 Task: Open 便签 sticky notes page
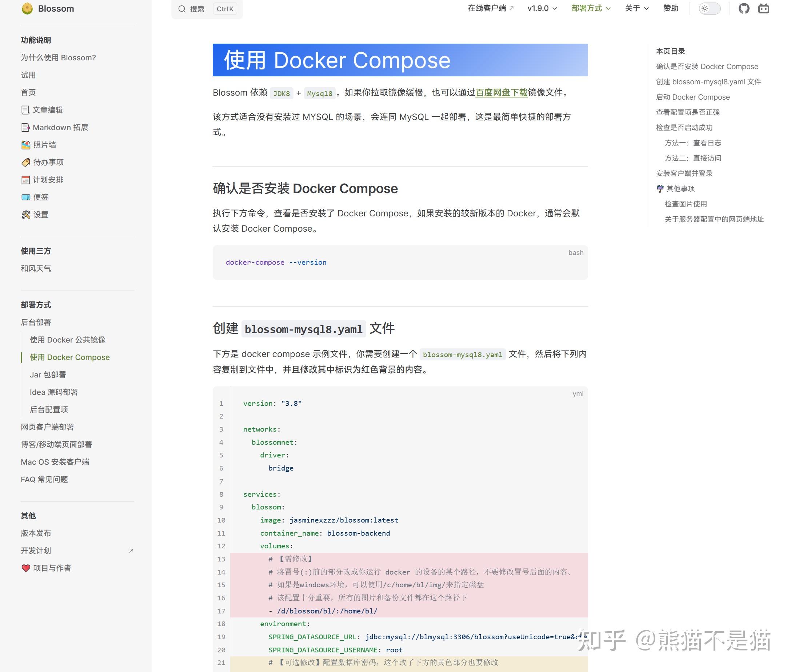tap(40, 197)
